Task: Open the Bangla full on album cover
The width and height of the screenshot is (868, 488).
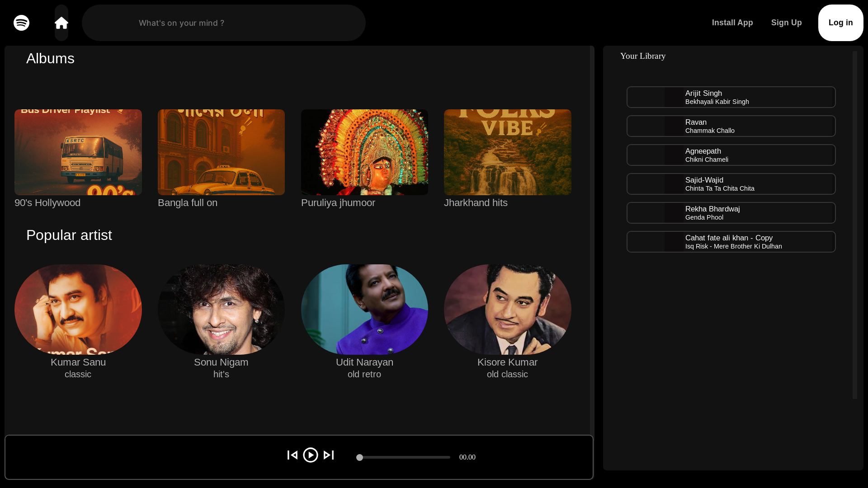Action: (221, 152)
